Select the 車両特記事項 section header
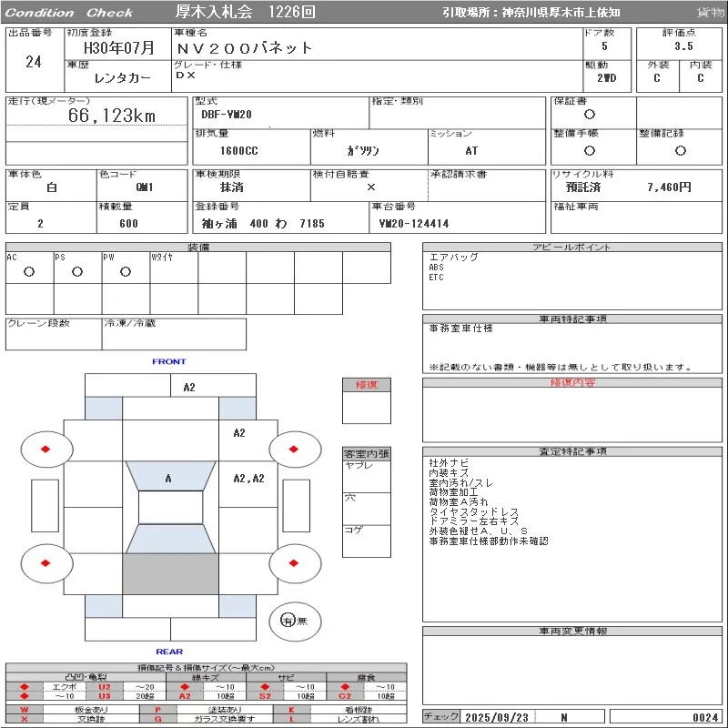Screen dimensions: 728x728 573,319
